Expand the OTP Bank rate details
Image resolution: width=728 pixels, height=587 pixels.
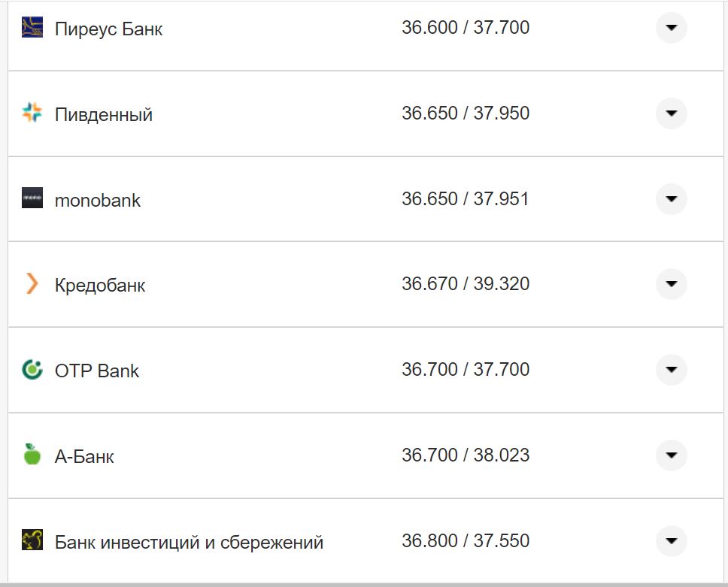point(671,370)
